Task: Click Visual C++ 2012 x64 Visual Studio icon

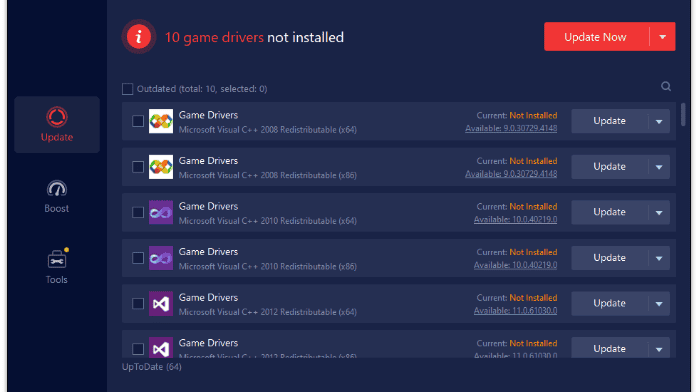Action: 161,303
